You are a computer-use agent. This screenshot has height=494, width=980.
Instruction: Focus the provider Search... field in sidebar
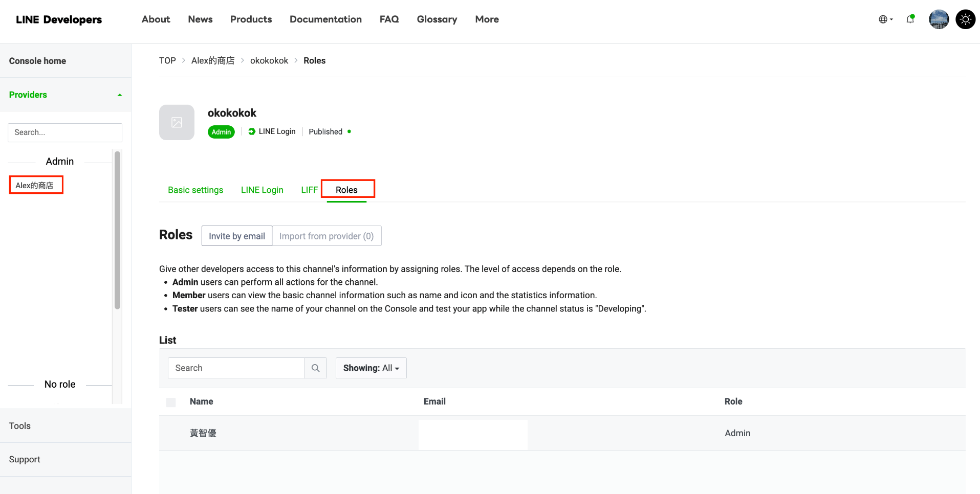tap(65, 132)
